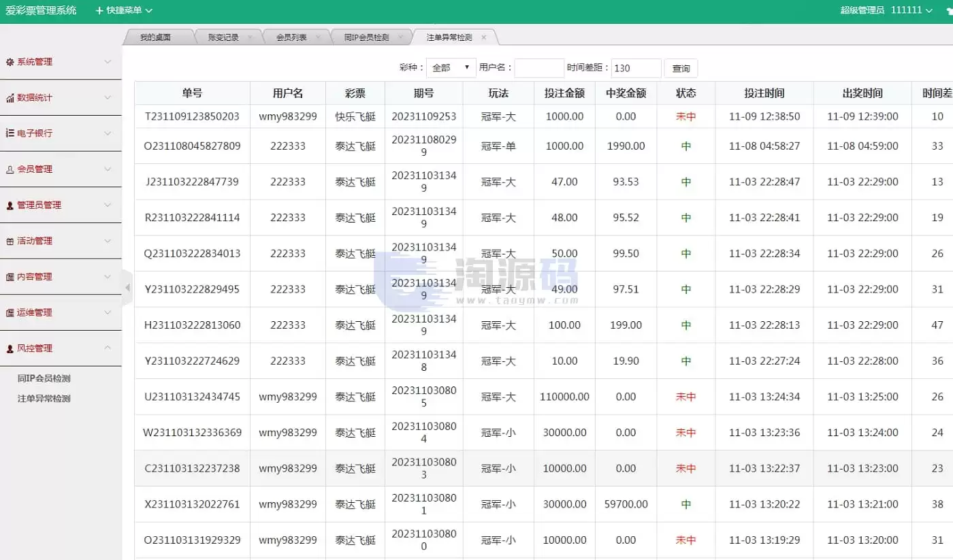Switch to the 会员列表 tab
This screenshot has height=560, width=953.
coord(291,37)
